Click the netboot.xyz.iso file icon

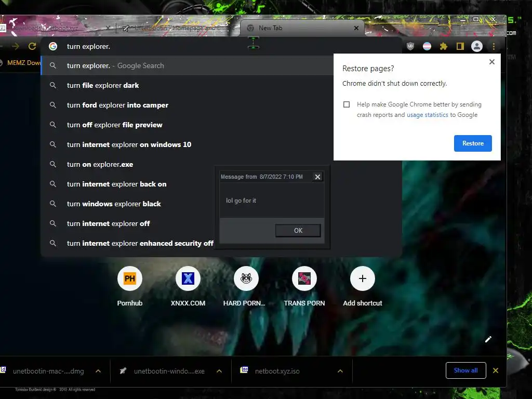pyautogui.click(x=244, y=370)
